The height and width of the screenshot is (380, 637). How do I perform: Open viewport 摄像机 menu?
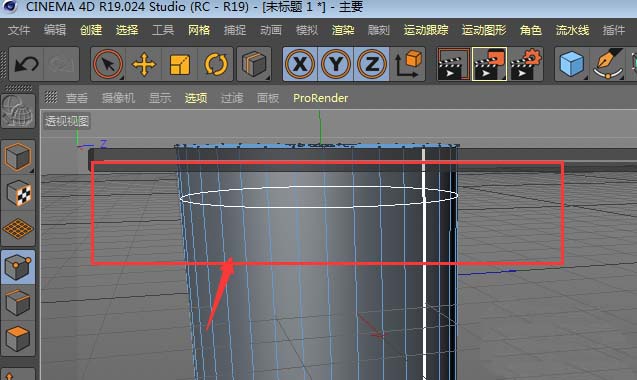pos(118,98)
